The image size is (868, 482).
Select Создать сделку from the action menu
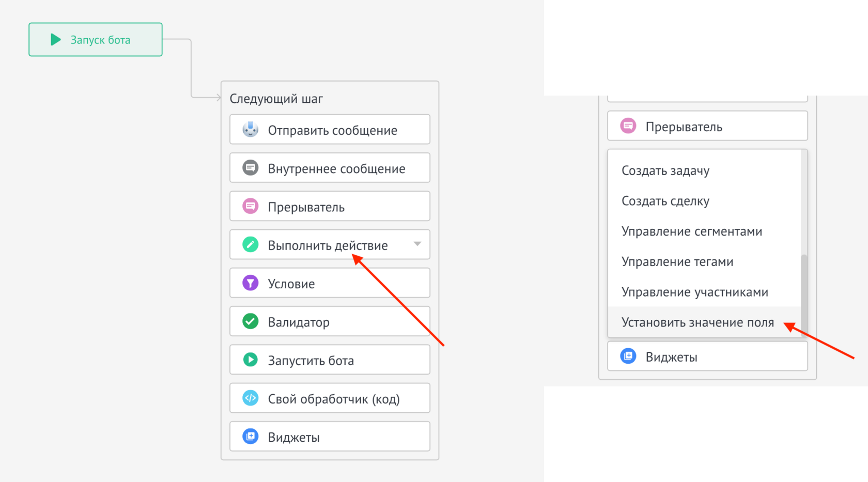pos(665,201)
